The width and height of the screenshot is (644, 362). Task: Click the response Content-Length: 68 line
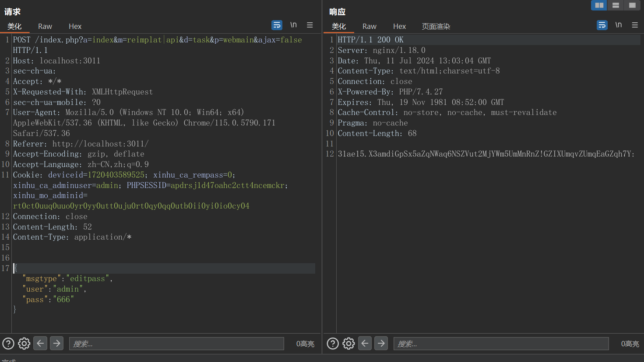pos(377,133)
